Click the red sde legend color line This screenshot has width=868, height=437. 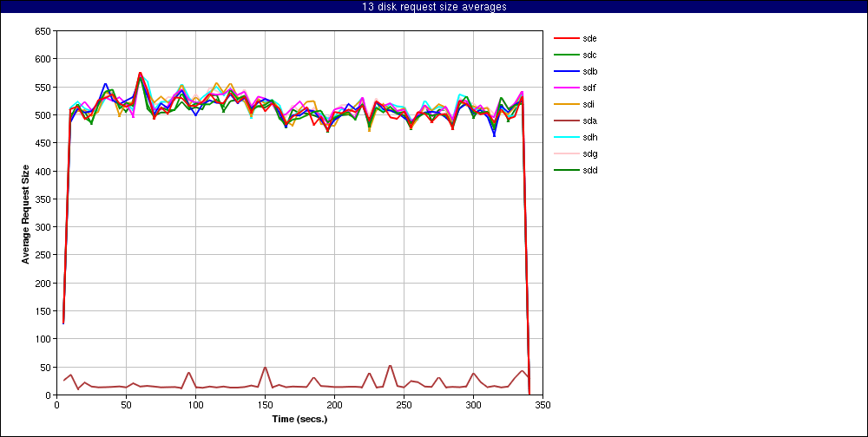pyautogui.click(x=566, y=38)
